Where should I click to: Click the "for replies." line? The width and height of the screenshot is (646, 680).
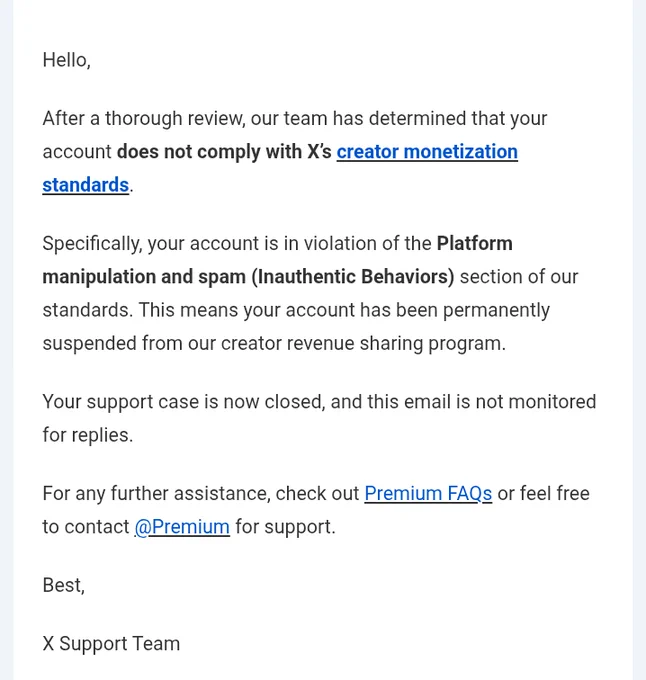click(88, 435)
